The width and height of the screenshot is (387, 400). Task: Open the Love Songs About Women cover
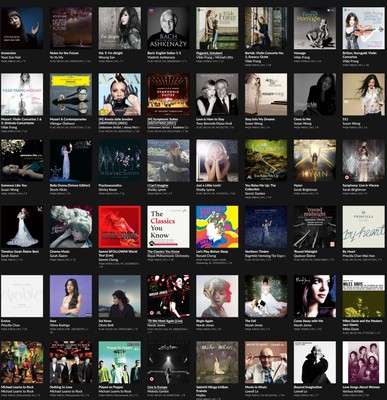[x=363, y=362]
